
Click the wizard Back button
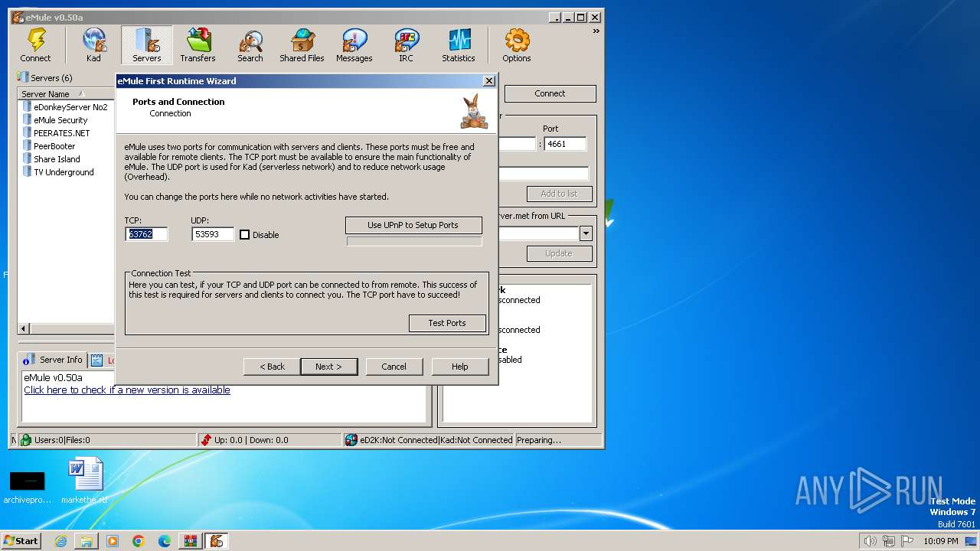tap(272, 367)
